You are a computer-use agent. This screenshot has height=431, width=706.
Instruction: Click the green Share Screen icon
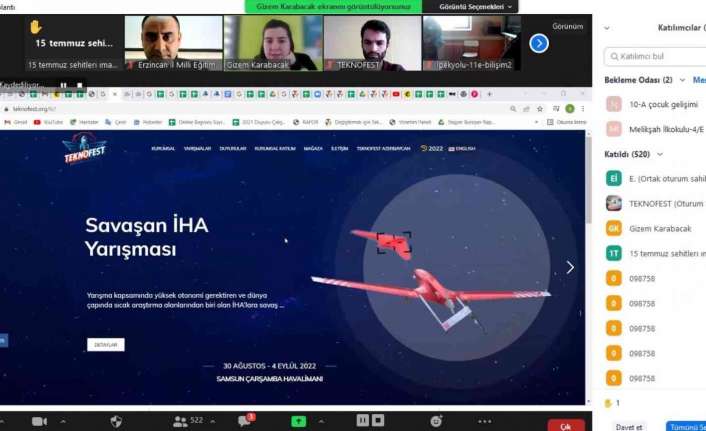[x=299, y=422]
